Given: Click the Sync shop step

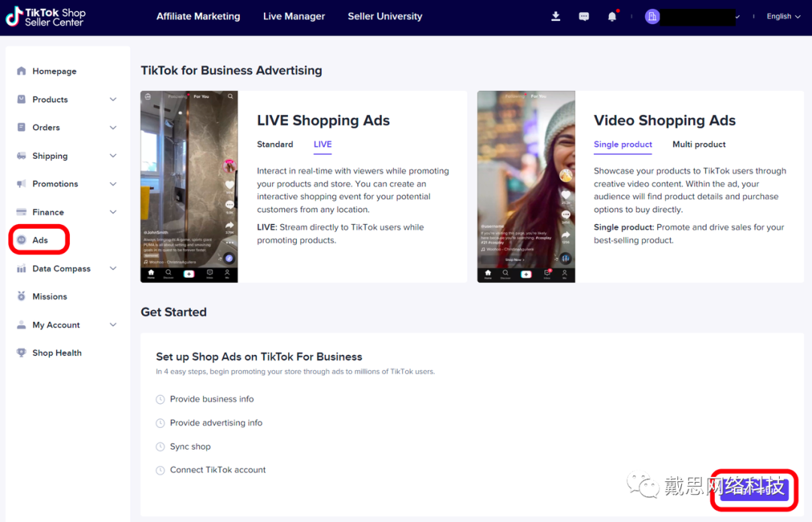Looking at the screenshot, I should (190, 446).
